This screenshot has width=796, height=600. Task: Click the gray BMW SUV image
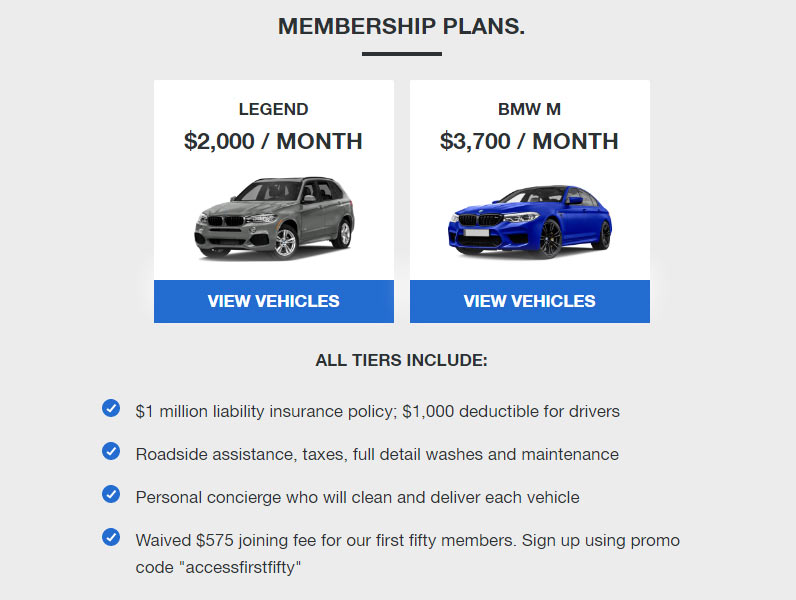coord(273,218)
